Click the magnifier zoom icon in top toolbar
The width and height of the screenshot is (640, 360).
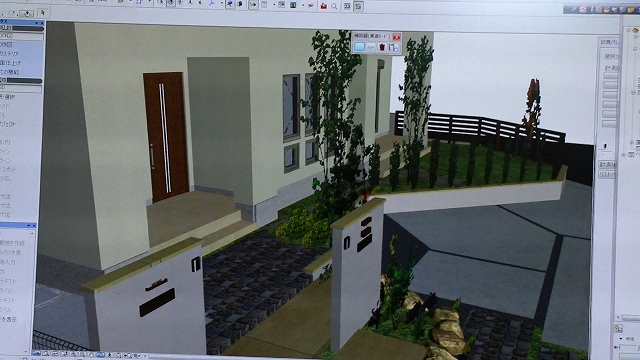coord(334,6)
